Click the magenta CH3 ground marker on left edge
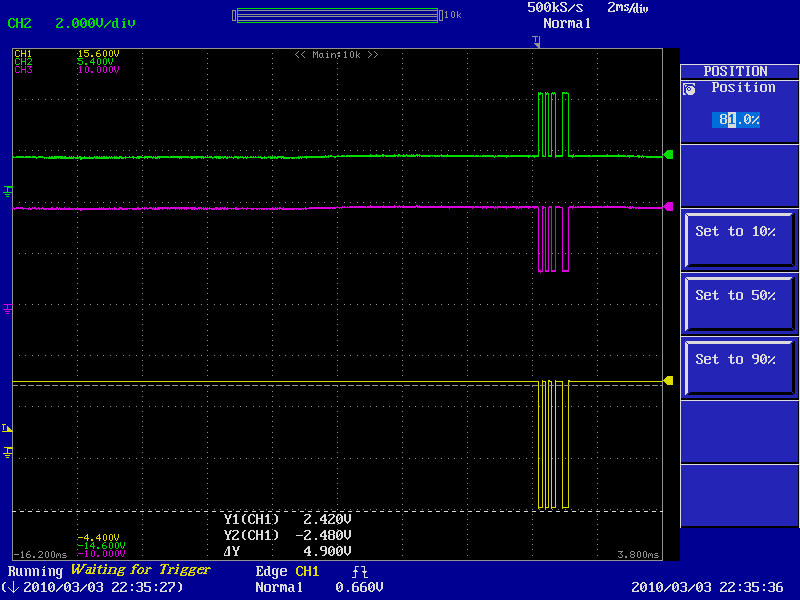Viewport: 800px width, 600px height. (8, 308)
